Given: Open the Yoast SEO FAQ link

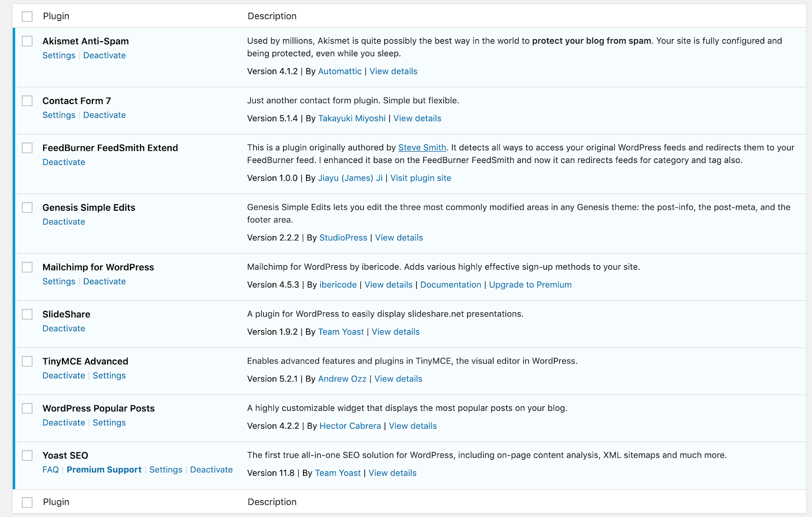Looking at the screenshot, I should (x=51, y=470).
